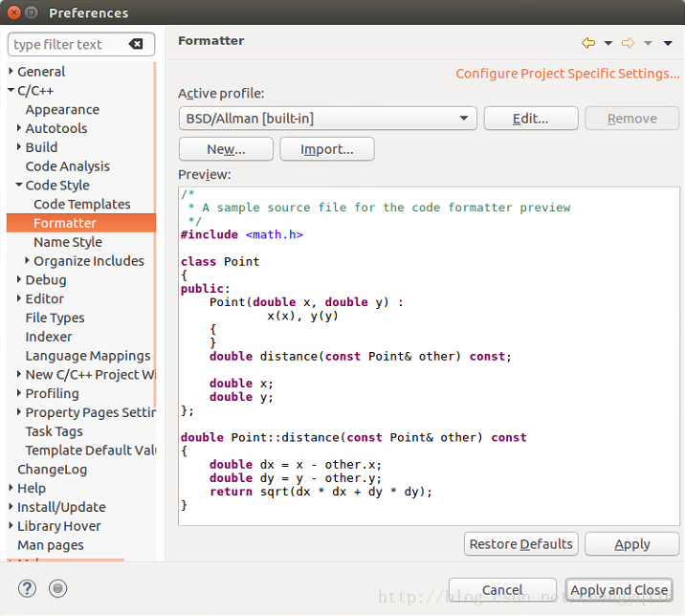
Task: Open the forward history dropdown arrow
Action: [x=648, y=43]
